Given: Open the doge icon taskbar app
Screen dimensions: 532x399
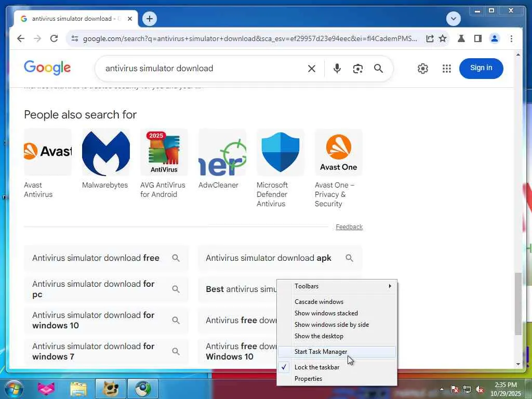Looking at the screenshot, I should coord(110,389).
